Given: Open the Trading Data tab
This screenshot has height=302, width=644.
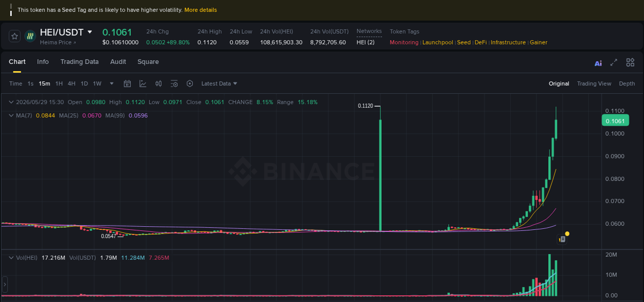Looking at the screenshot, I should (x=79, y=62).
